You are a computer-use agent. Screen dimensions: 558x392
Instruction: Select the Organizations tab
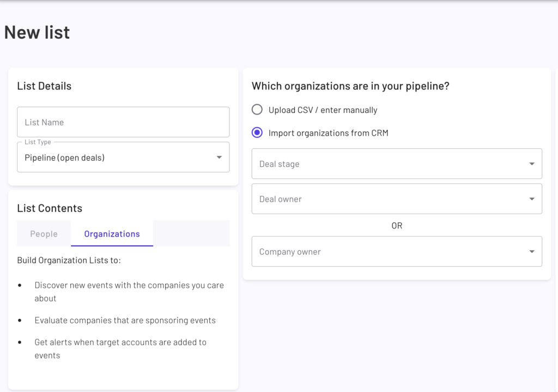pyautogui.click(x=112, y=233)
